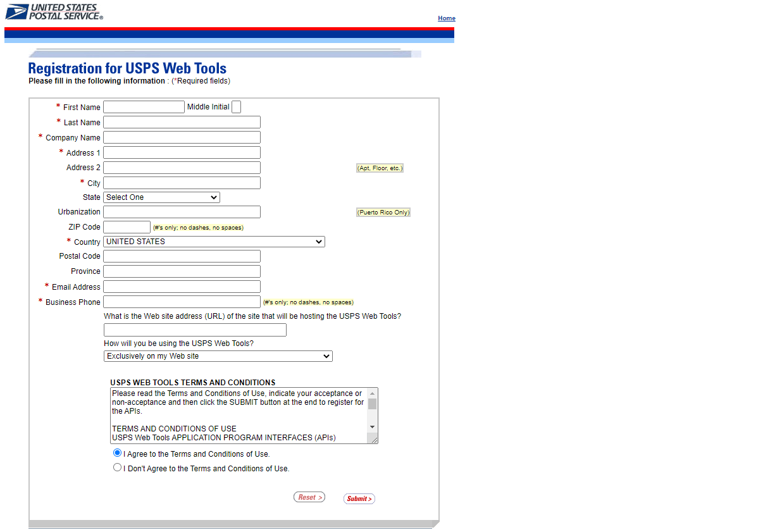Open the State selection dropdown
Viewport: 763px width, 532px height.
click(x=161, y=197)
